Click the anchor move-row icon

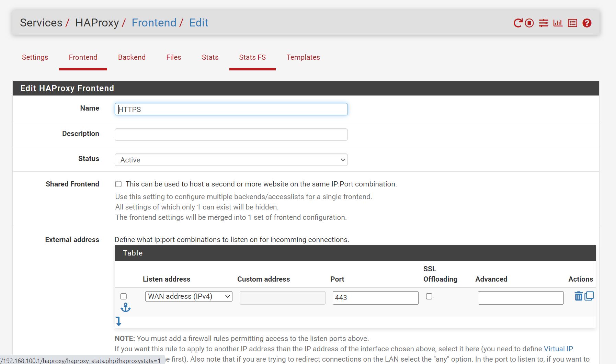pyautogui.click(x=126, y=308)
